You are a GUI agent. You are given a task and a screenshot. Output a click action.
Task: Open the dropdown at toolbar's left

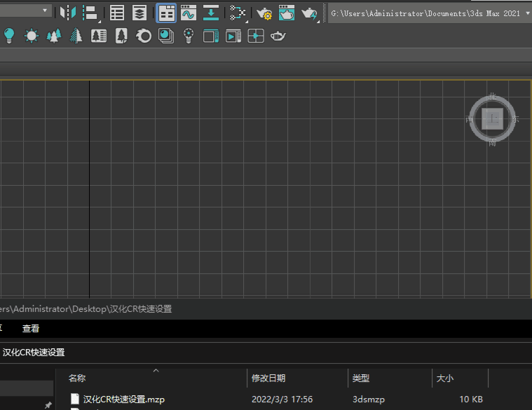pyautogui.click(x=46, y=11)
